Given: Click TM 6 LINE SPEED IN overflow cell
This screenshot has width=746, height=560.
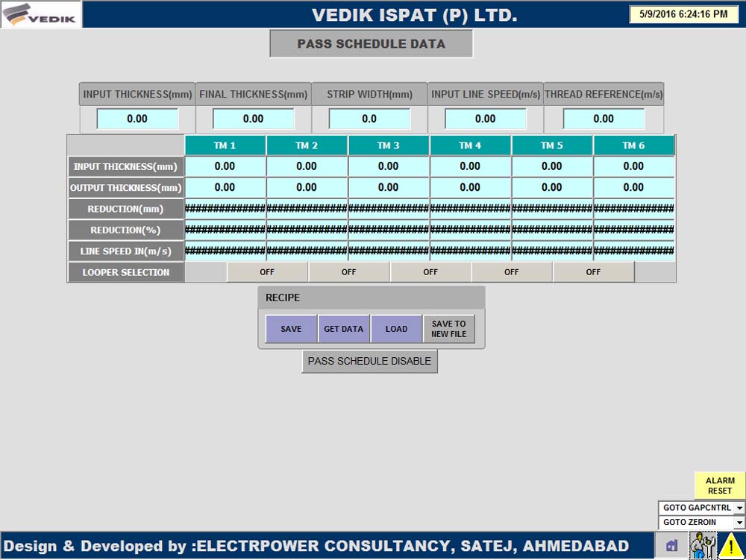Looking at the screenshot, I should tap(633, 251).
